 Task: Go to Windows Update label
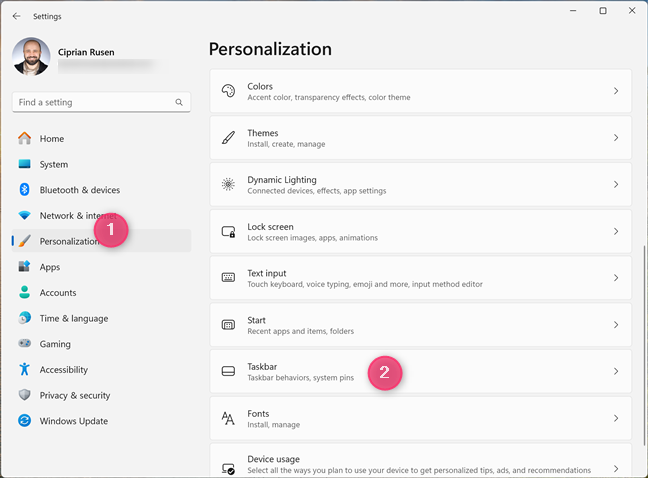coord(74,421)
